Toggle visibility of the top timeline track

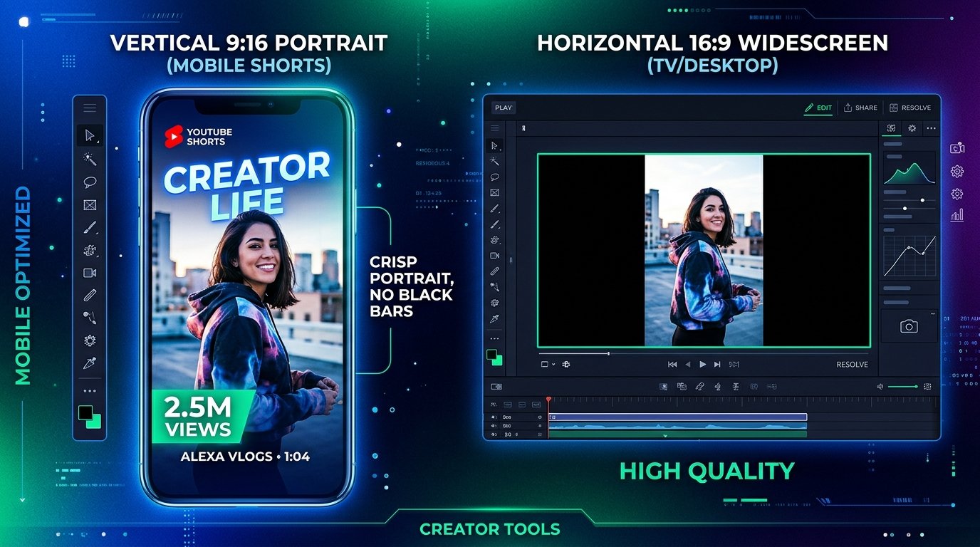[493, 417]
